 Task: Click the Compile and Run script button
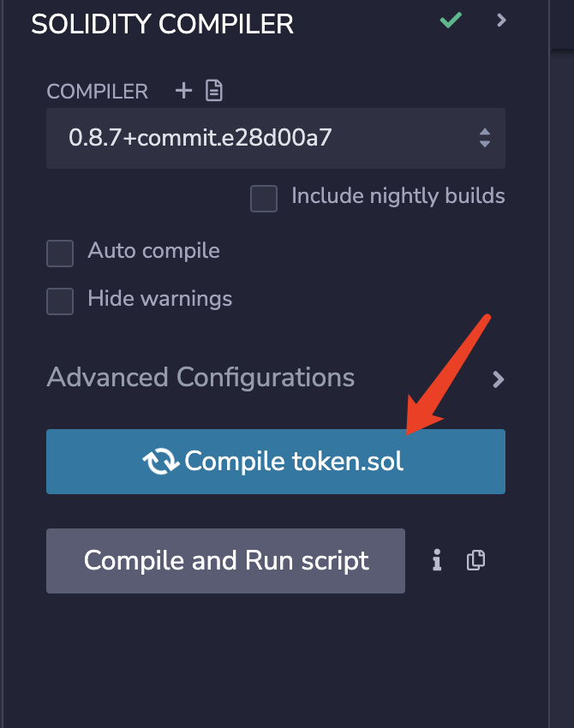(225, 561)
